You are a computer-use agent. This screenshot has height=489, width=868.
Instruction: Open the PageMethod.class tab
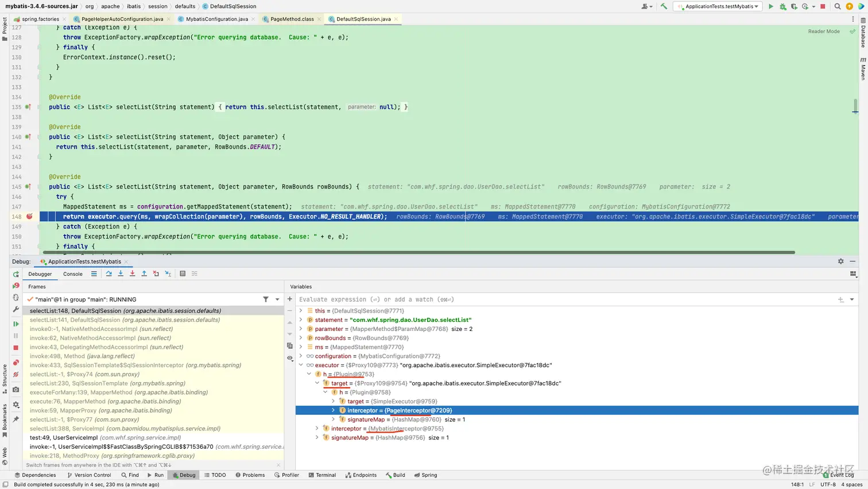click(x=292, y=19)
